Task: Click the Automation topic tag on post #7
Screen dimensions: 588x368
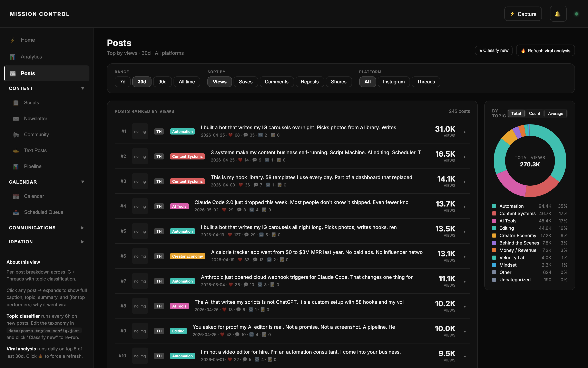Action: pos(182,281)
